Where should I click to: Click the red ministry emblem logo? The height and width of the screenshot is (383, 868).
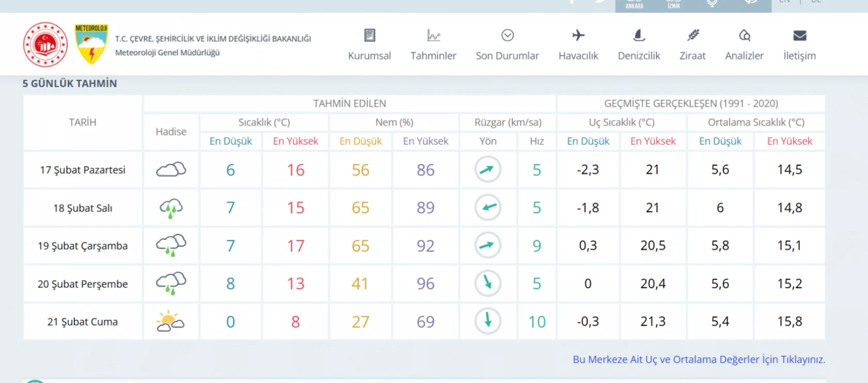pos(45,44)
